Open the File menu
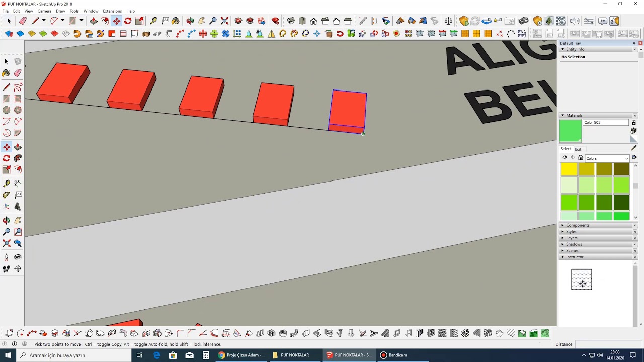This screenshot has height=362, width=644. [6, 11]
